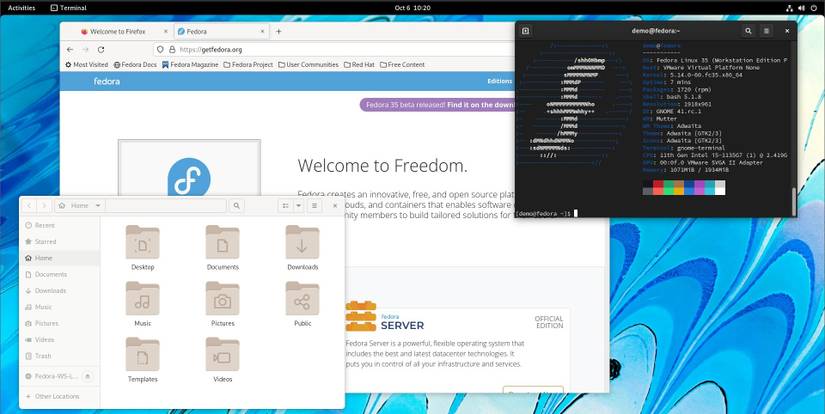
Task: Select the Templates folder icon
Action: coord(143,355)
